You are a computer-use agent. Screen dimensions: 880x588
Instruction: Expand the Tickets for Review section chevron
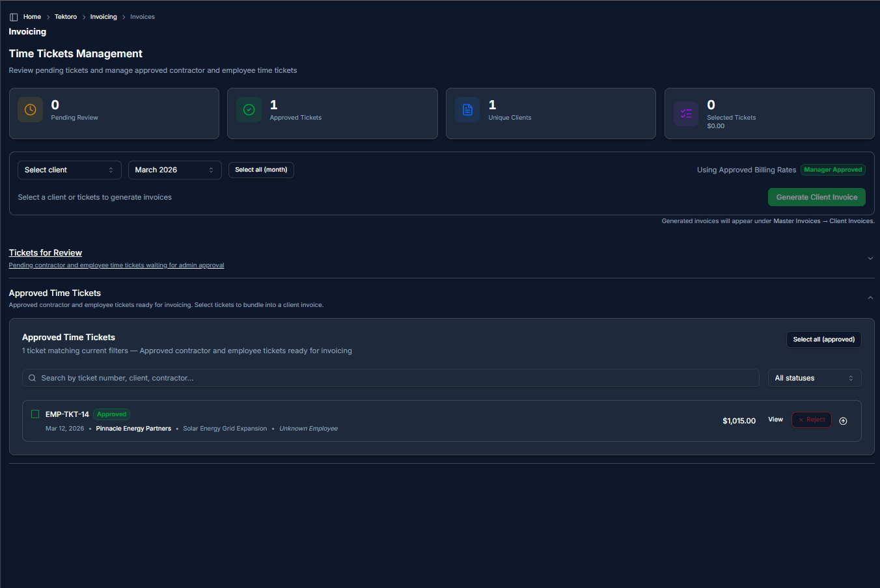[x=870, y=258]
